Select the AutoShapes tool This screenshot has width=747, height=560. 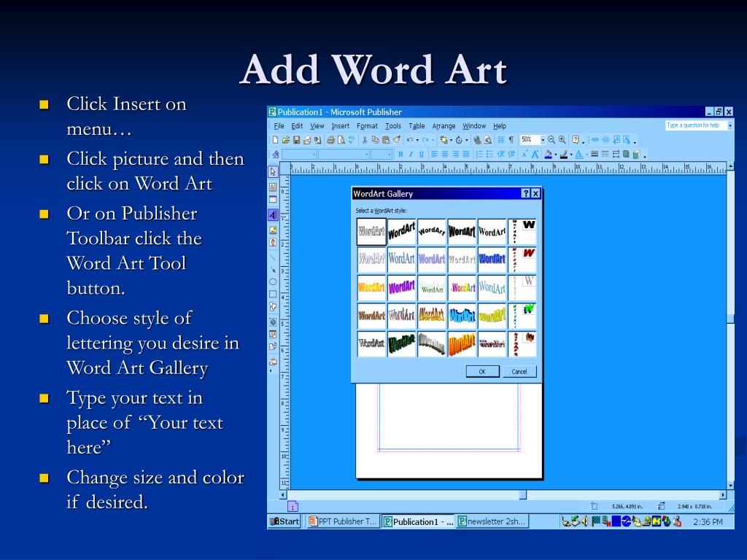pos(273,307)
